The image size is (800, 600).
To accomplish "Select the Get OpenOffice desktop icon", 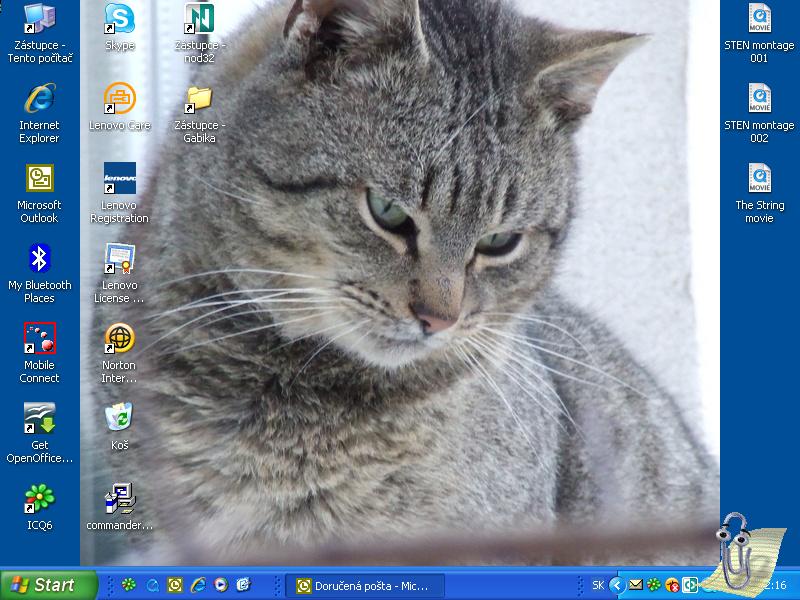I will point(39,419).
